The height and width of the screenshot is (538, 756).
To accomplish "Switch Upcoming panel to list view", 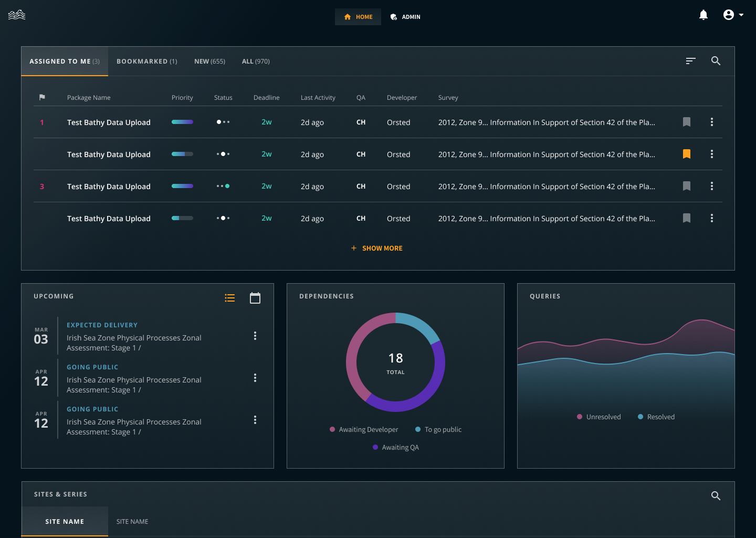I will pyautogui.click(x=229, y=298).
